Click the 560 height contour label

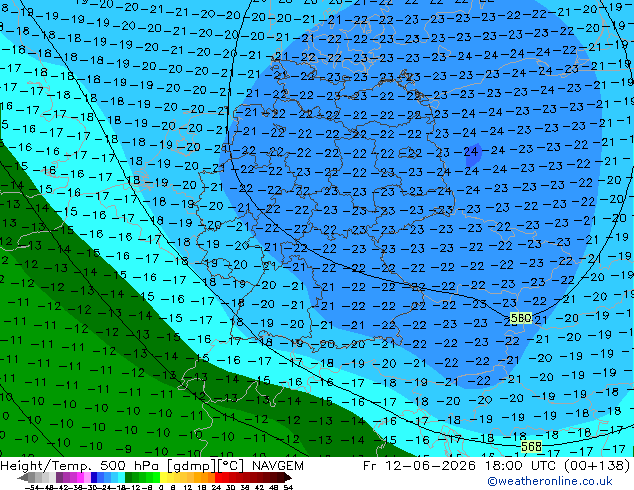[x=520, y=318]
